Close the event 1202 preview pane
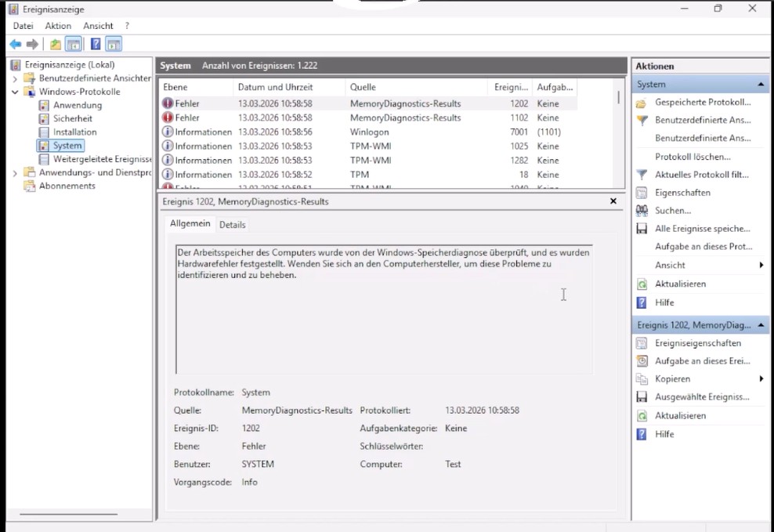774x532 pixels. tap(613, 201)
